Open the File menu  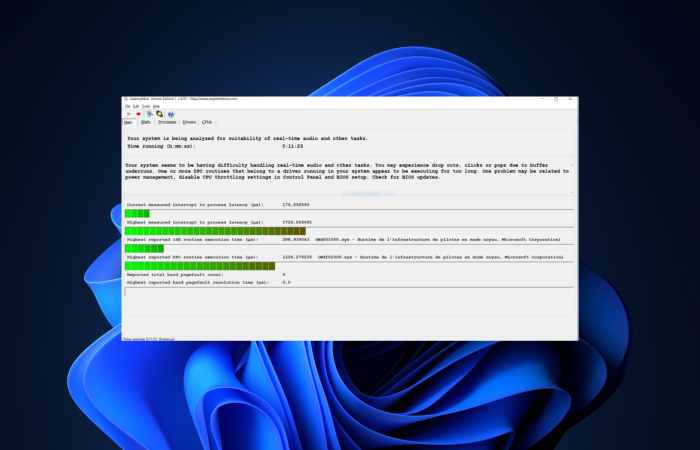click(x=128, y=106)
